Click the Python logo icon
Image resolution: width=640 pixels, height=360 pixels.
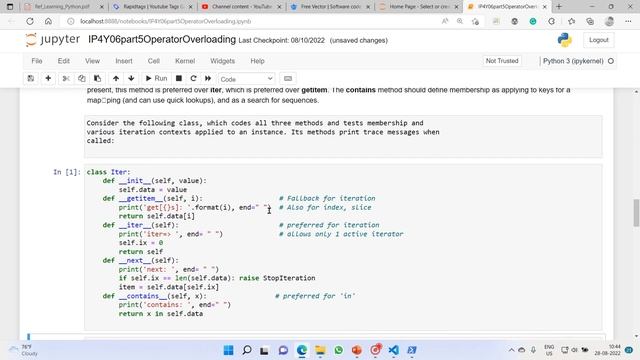pos(564,40)
